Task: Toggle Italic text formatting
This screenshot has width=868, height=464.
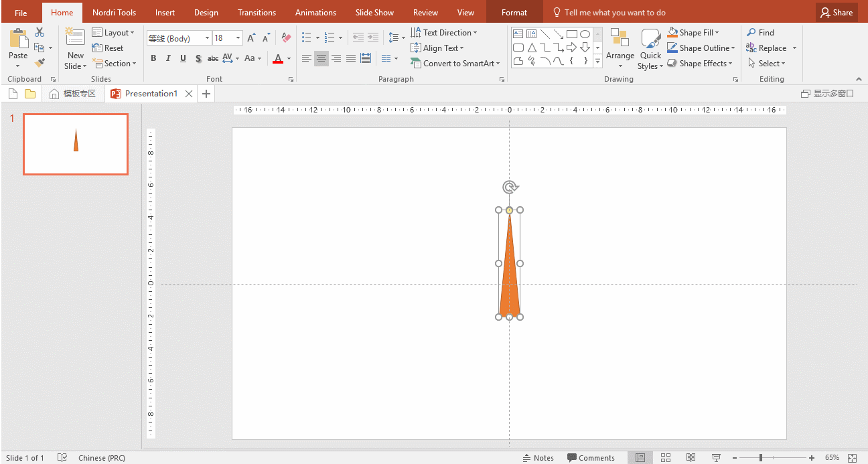Action: tap(168, 59)
